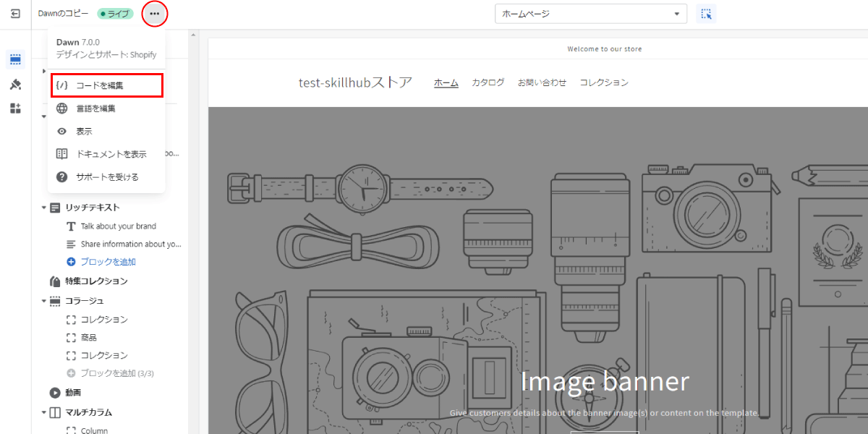Open the Sections panel icon in sidebar
The height and width of the screenshot is (434, 868).
coord(15,59)
